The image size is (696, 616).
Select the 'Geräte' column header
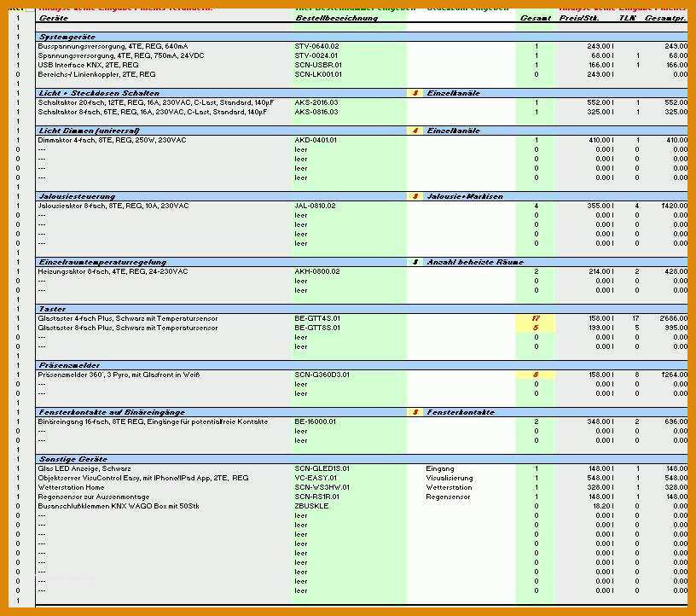coord(53,18)
